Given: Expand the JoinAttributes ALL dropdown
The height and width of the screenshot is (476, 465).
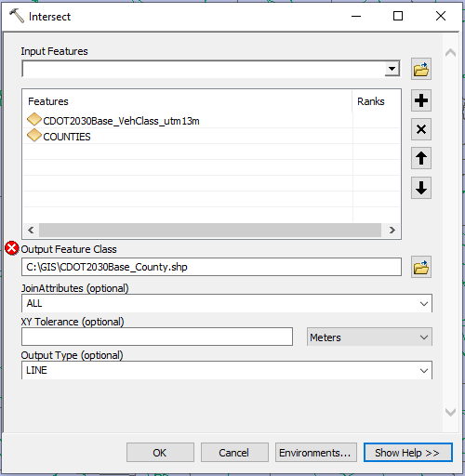Looking at the screenshot, I should (x=424, y=304).
